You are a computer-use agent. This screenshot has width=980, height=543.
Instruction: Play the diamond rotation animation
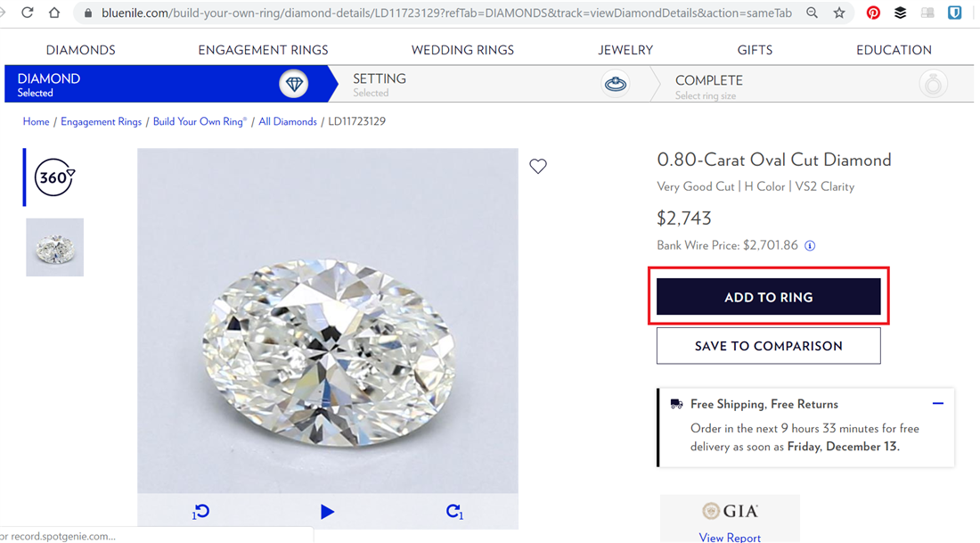point(327,511)
